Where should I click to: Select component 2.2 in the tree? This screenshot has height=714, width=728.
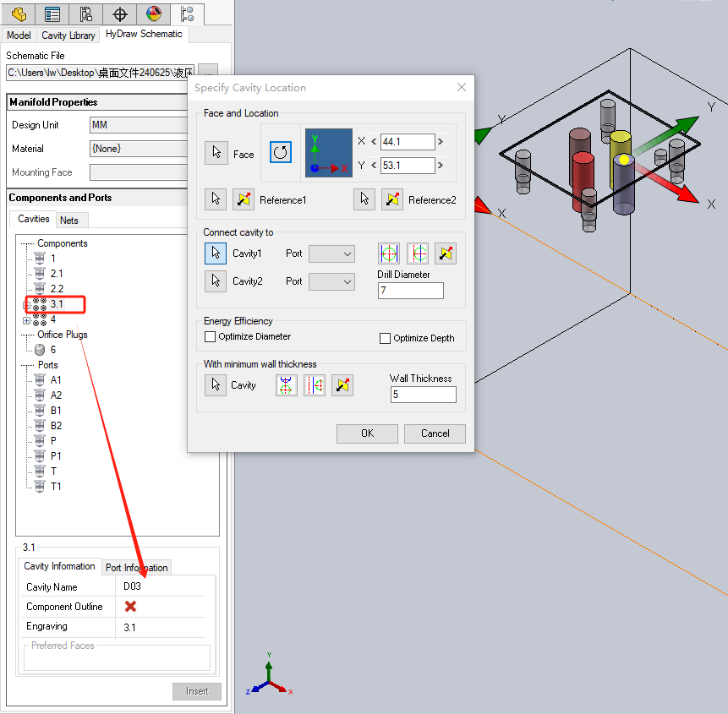(57, 289)
